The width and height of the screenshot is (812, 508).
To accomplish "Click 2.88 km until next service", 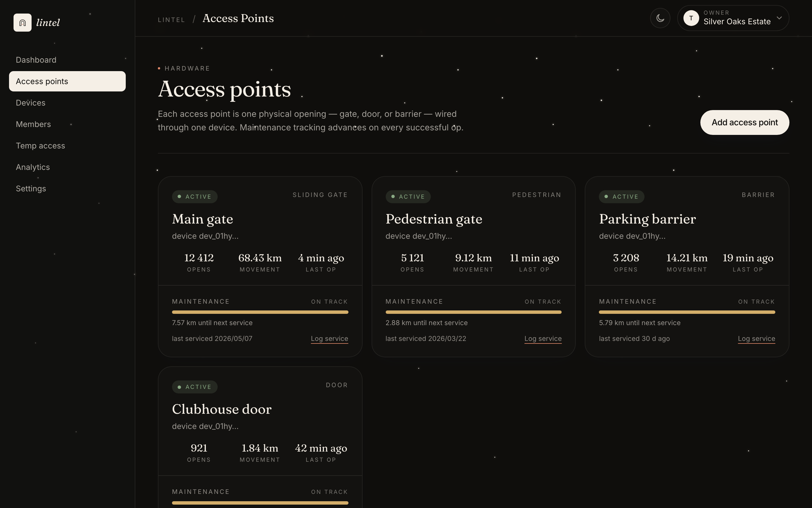I will 427,323.
